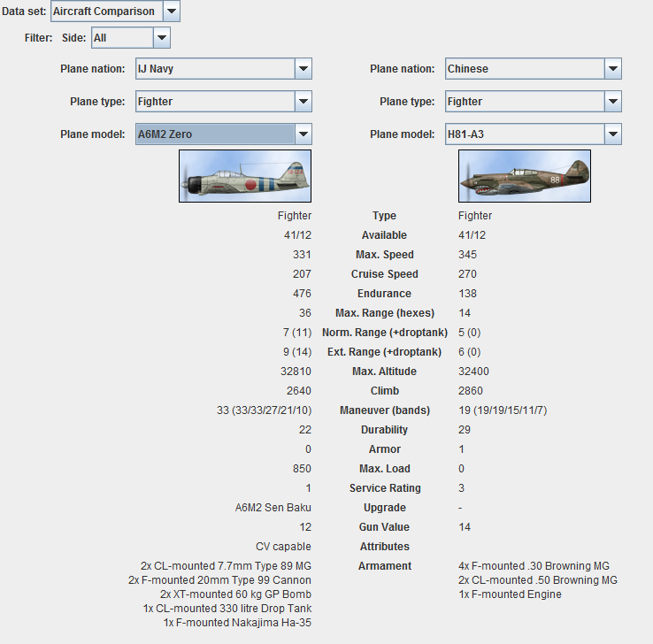The image size is (653, 644).
Task: Click the H81-A3 max altitude 32400
Action: click(474, 372)
